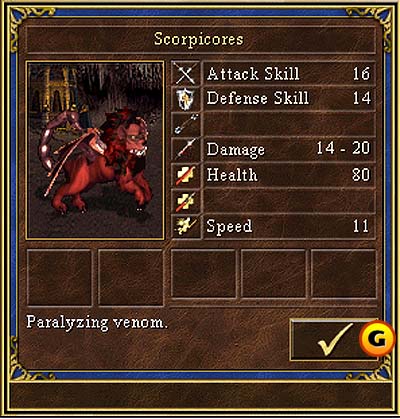Click the Defense Skill 14 row
The width and height of the screenshot is (400, 419).
click(289, 99)
